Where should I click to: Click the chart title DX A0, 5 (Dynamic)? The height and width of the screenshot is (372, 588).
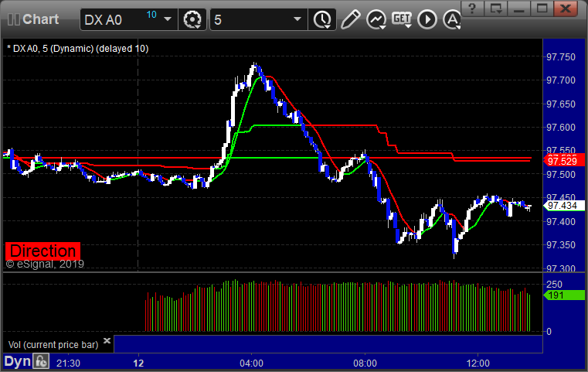77,49
